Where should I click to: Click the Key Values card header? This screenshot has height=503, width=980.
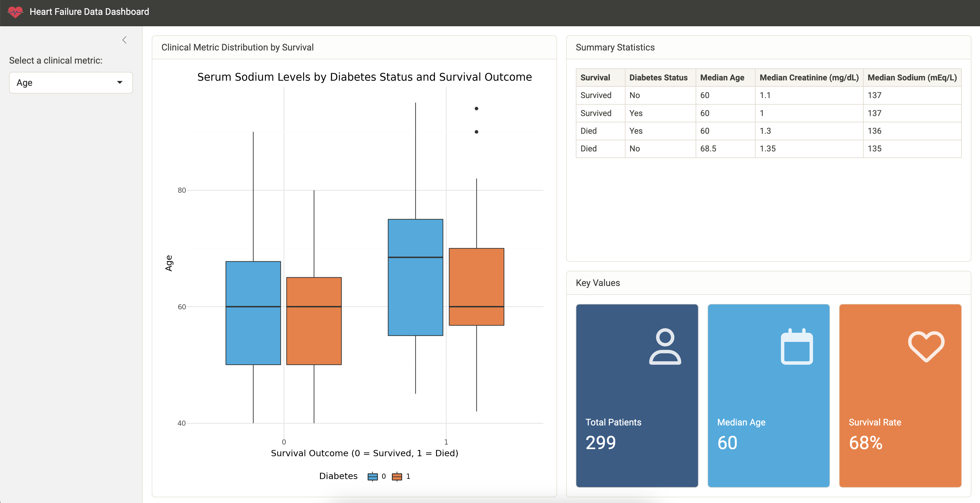point(598,283)
